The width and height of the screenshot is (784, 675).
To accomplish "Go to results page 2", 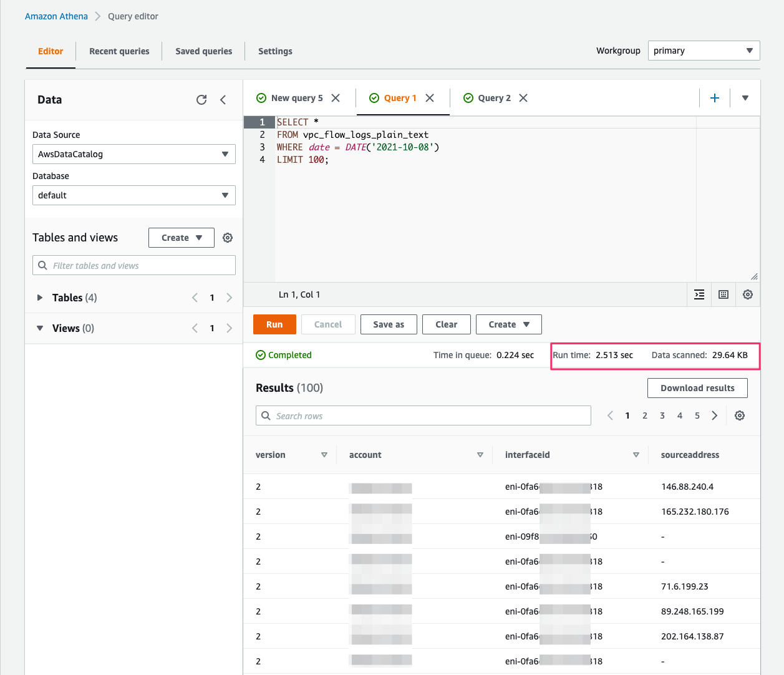I will pyautogui.click(x=645, y=415).
